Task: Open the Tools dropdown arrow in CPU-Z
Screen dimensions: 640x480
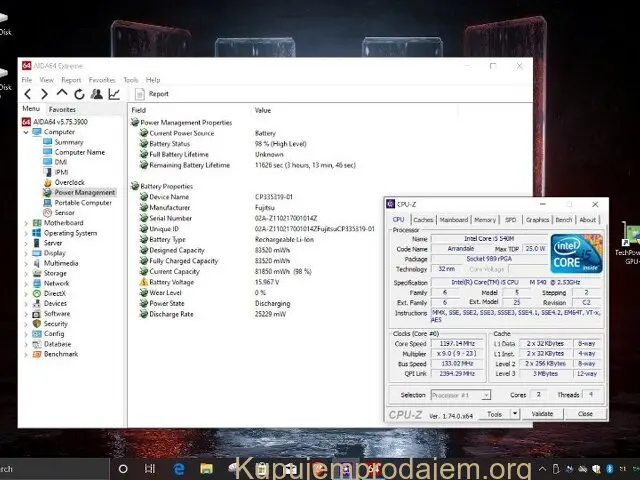Action: (x=516, y=414)
